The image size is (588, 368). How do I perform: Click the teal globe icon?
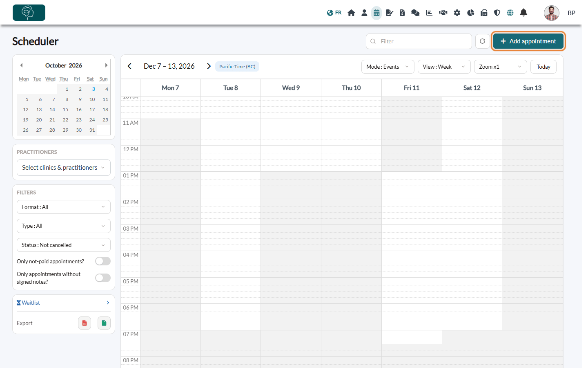[510, 13]
